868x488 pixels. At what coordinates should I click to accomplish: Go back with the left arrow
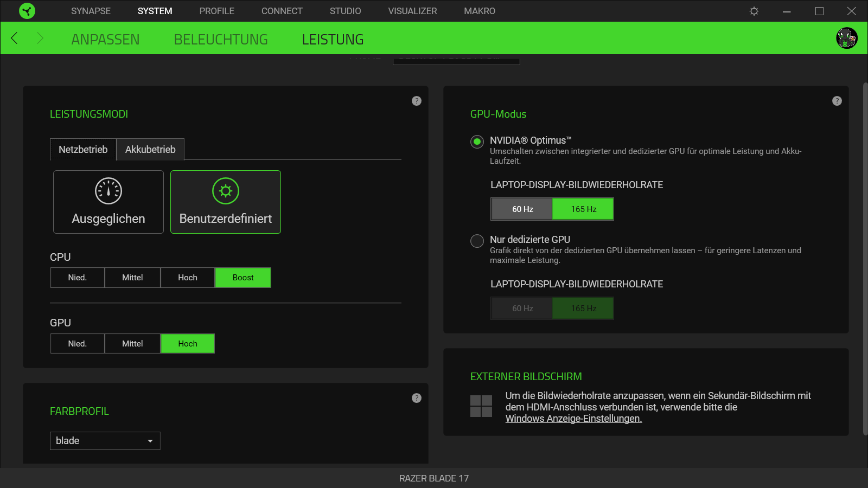(x=15, y=38)
